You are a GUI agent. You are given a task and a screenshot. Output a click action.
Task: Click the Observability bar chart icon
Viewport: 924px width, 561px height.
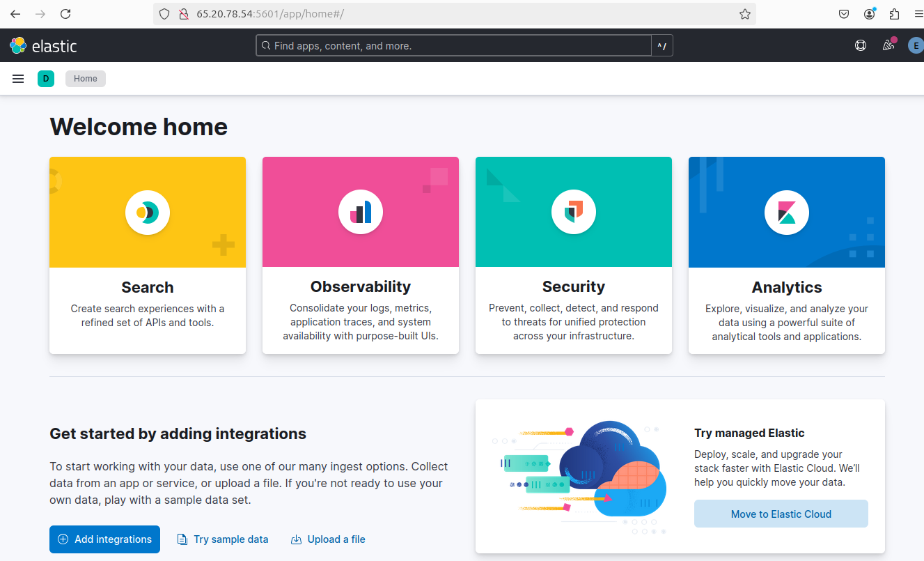point(361,212)
